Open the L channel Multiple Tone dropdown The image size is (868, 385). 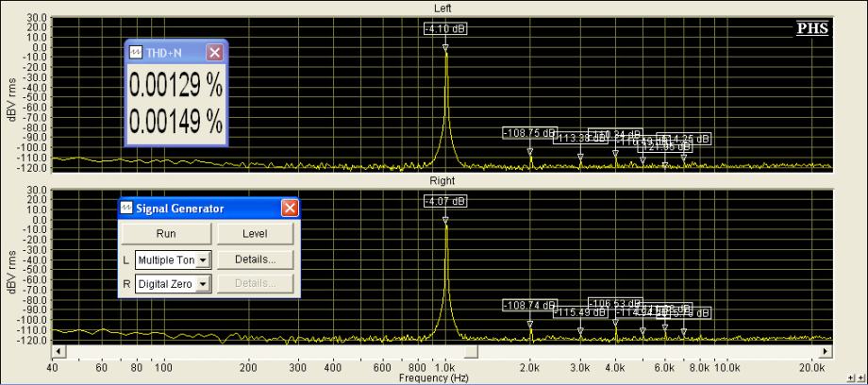(x=201, y=259)
